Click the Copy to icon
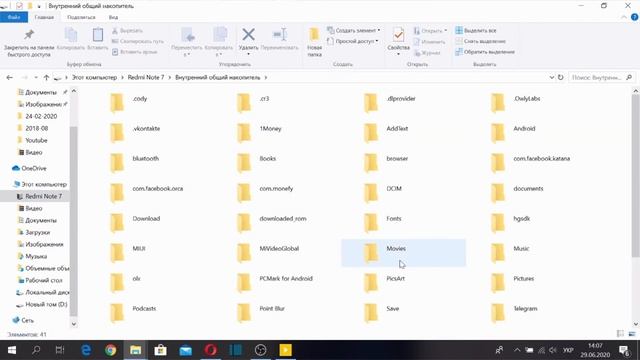 point(219,35)
